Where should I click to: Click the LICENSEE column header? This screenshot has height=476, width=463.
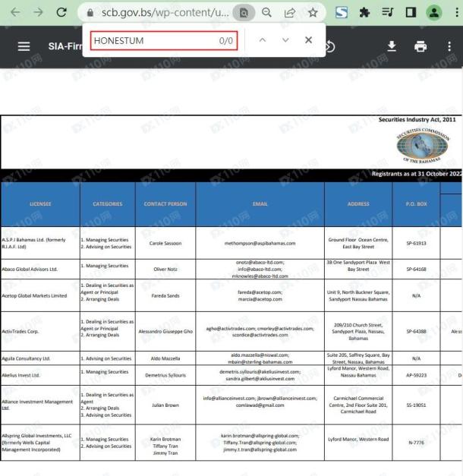click(40, 204)
